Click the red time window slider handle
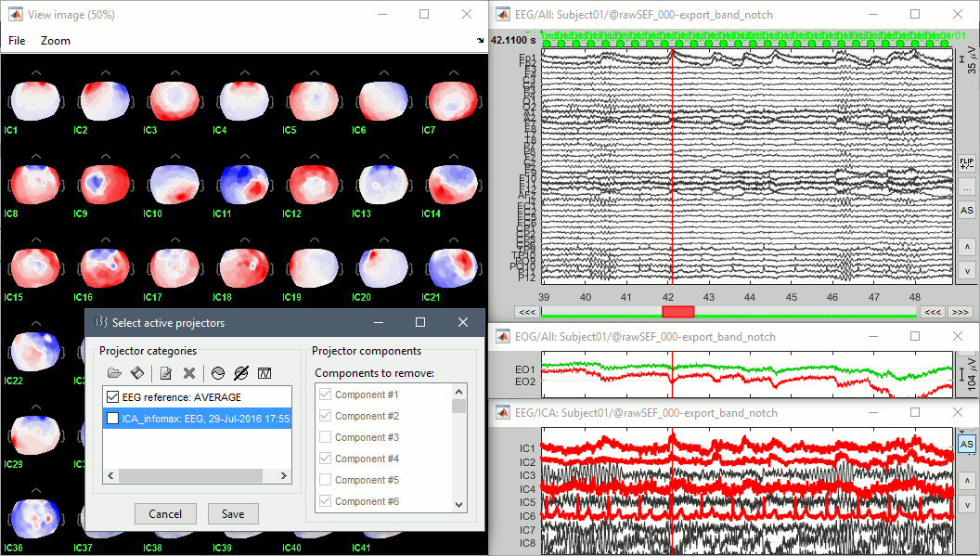This screenshot has width=980, height=556. tap(677, 312)
